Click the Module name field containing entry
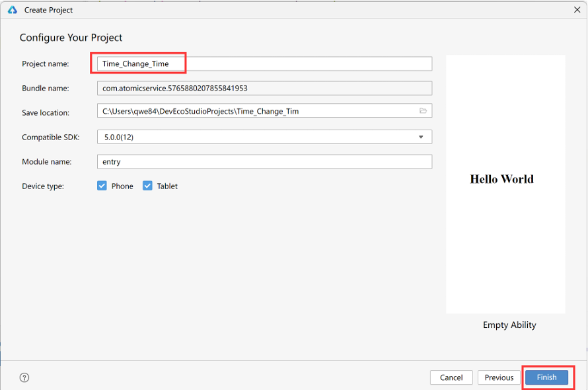Viewport: 588px width, 390px height. tap(264, 162)
